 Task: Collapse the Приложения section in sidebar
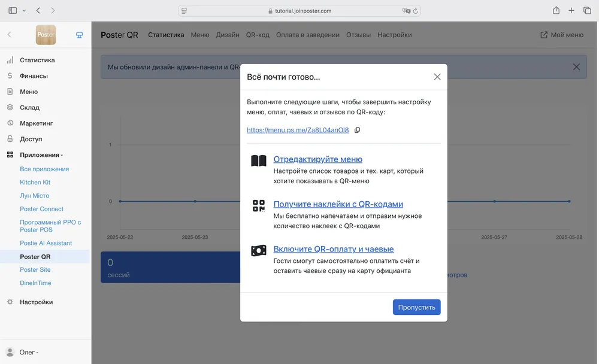point(41,155)
